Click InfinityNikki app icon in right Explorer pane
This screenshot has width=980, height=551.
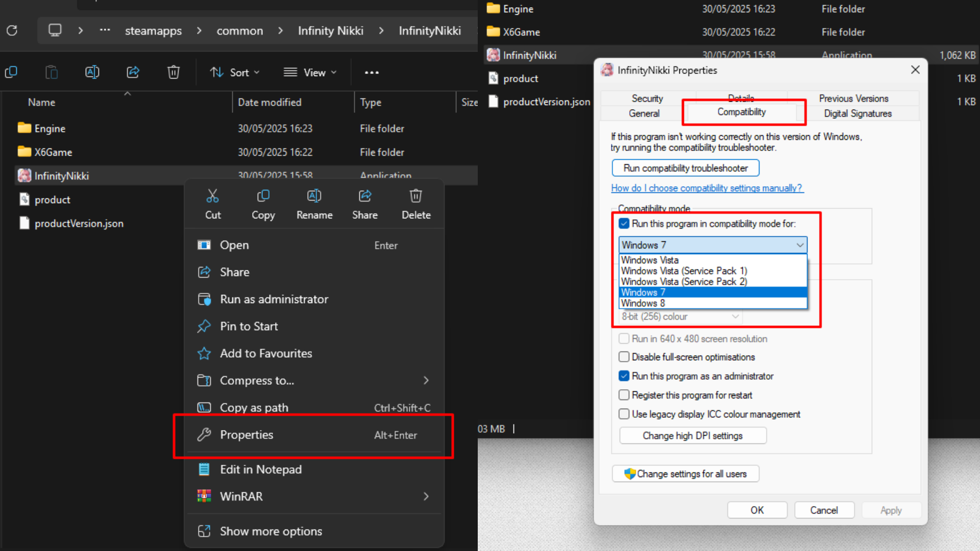pyautogui.click(x=493, y=55)
